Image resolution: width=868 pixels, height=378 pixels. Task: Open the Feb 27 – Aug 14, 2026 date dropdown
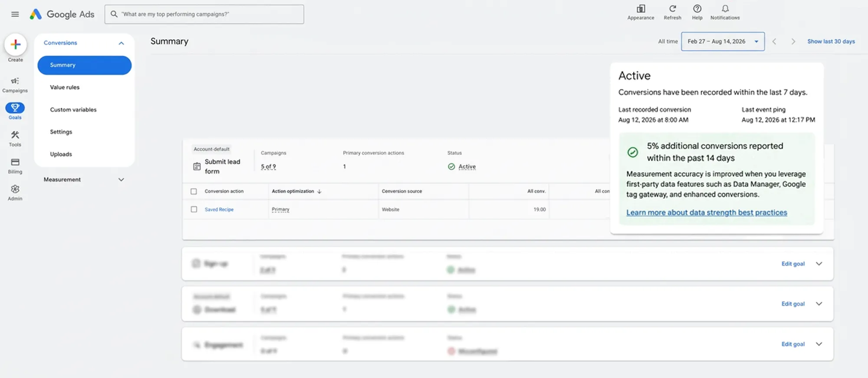[x=723, y=42]
